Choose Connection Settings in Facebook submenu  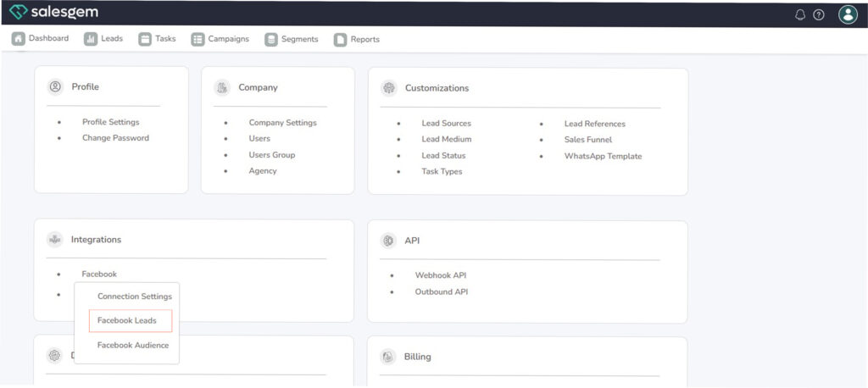[134, 297]
